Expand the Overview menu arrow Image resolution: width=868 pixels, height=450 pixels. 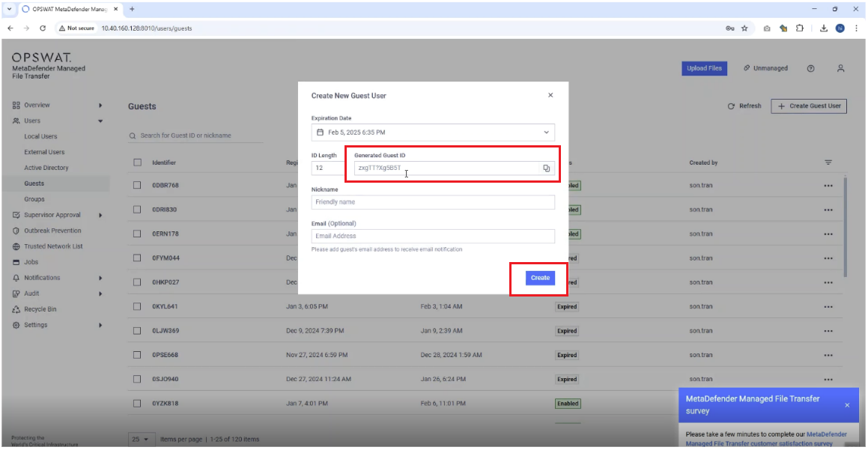point(100,105)
